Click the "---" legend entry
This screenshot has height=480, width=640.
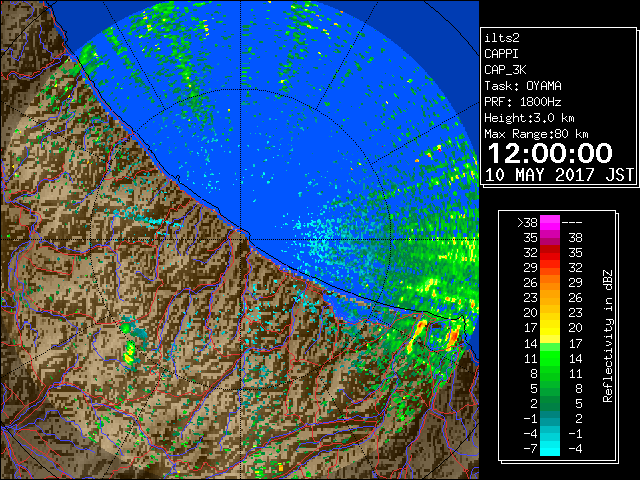tap(572, 223)
